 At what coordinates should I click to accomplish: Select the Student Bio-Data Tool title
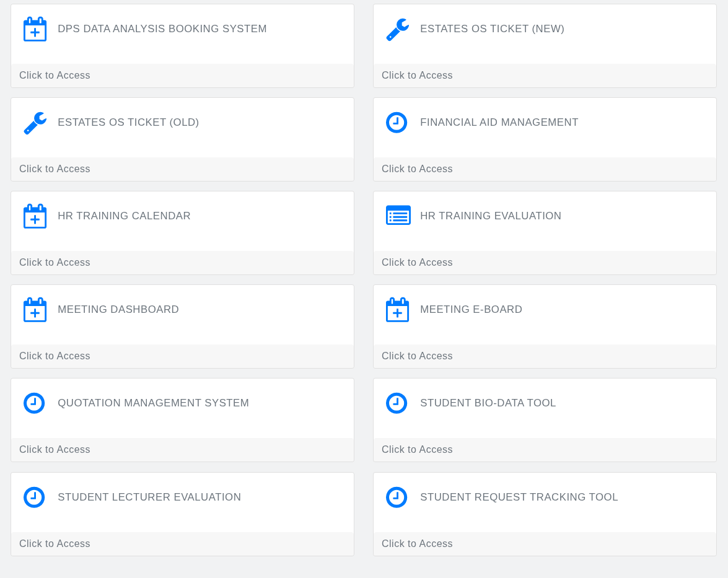[x=488, y=403]
